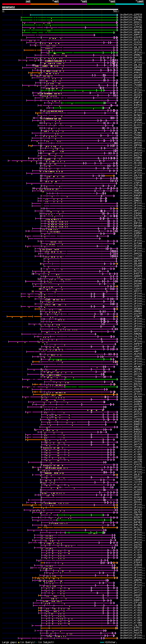Screen dimensions: 146x644
Task: Click hit label UniRef100_C1FED3
Action: [x=131, y=419]
